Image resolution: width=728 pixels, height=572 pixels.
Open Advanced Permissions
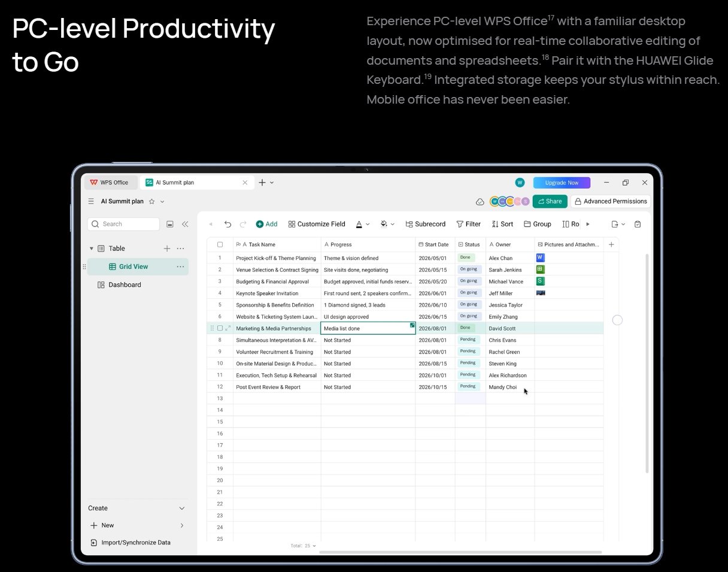coord(611,202)
